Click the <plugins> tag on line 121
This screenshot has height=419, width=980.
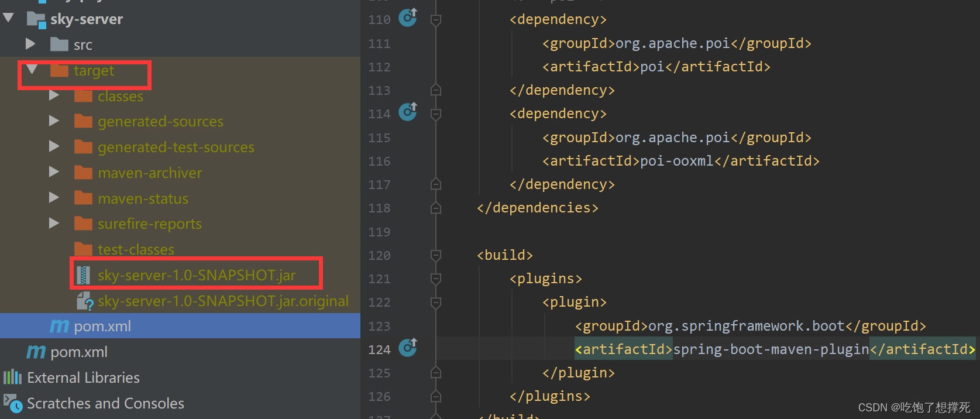(546, 279)
